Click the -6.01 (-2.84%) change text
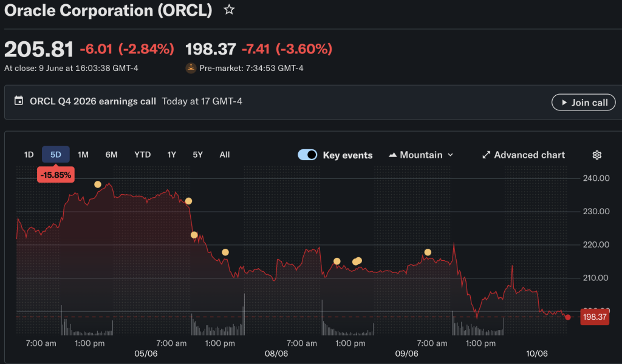This screenshot has width=622, height=364. click(x=127, y=49)
